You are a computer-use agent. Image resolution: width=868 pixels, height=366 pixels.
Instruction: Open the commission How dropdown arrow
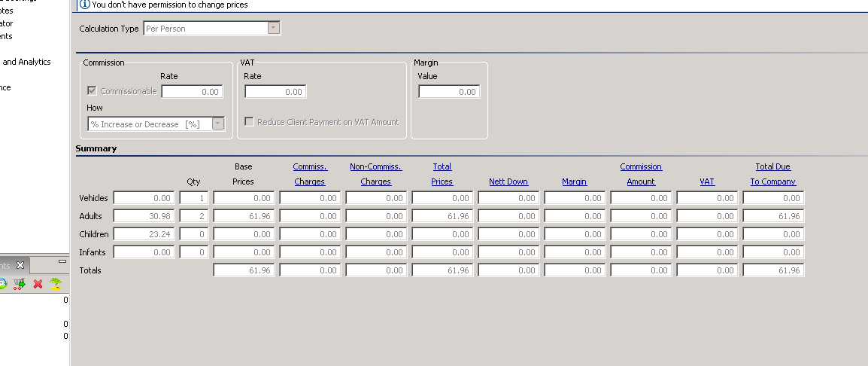[x=218, y=124]
